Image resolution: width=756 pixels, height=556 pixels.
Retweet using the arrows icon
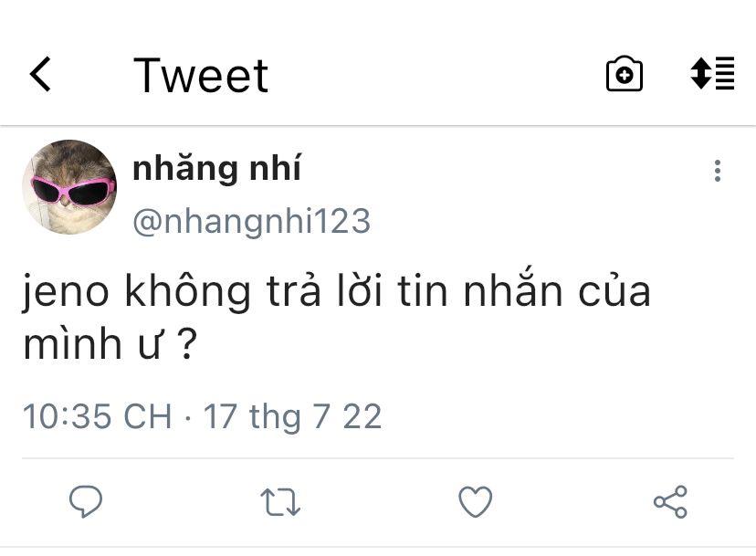click(x=280, y=502)
